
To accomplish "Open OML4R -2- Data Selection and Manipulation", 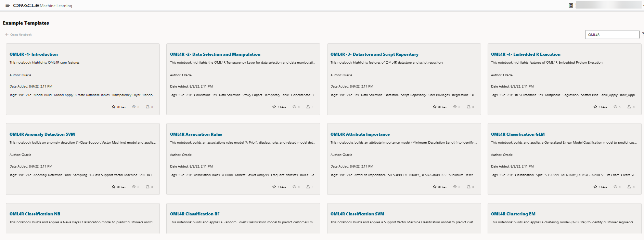I will (215, 54).
